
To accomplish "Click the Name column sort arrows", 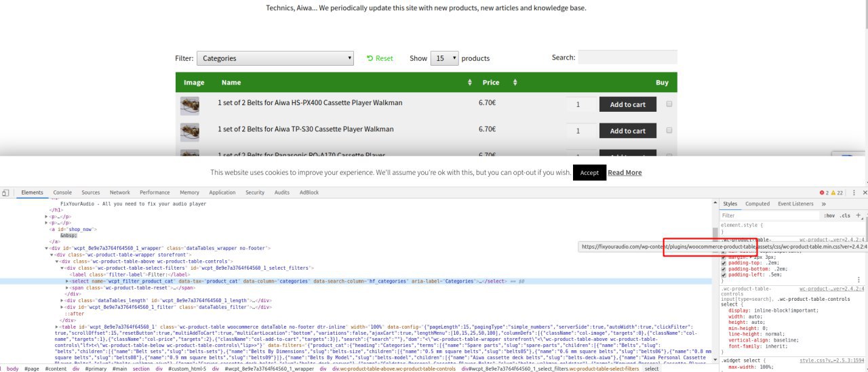I will point(470,83).
